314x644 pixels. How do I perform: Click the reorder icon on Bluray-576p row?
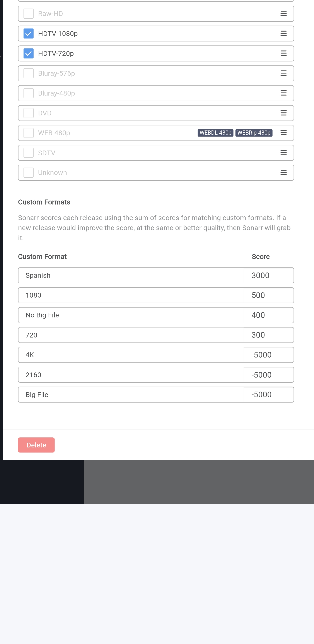tap(283, 73)
